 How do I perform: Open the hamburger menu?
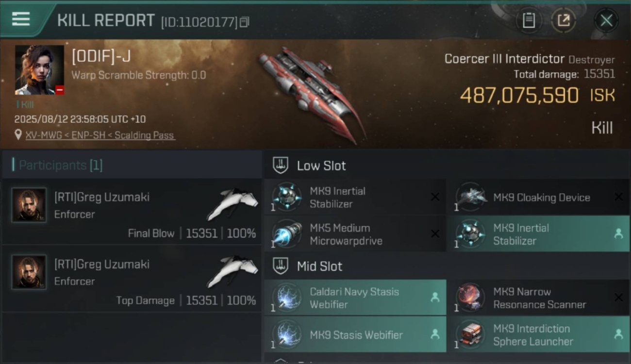point(21,19)
